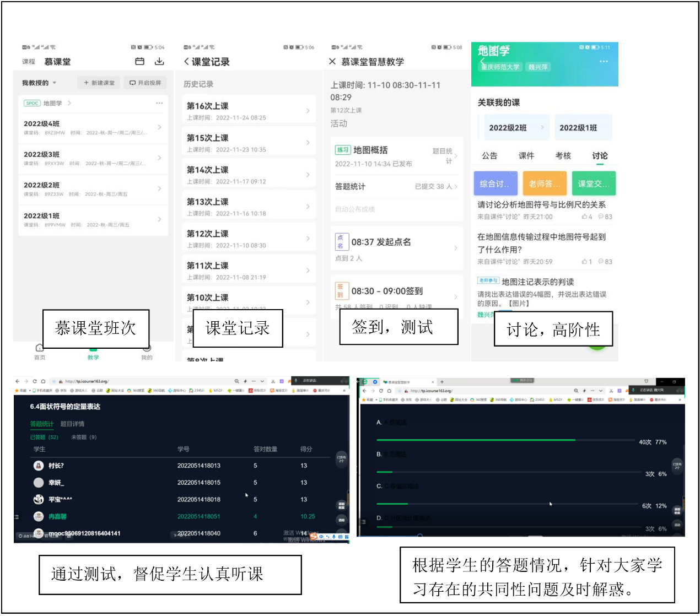Open the 2022级2班 linked class card
Image resolution: width=700 pixels, height=616 pixels.
(x=517, y=127)
